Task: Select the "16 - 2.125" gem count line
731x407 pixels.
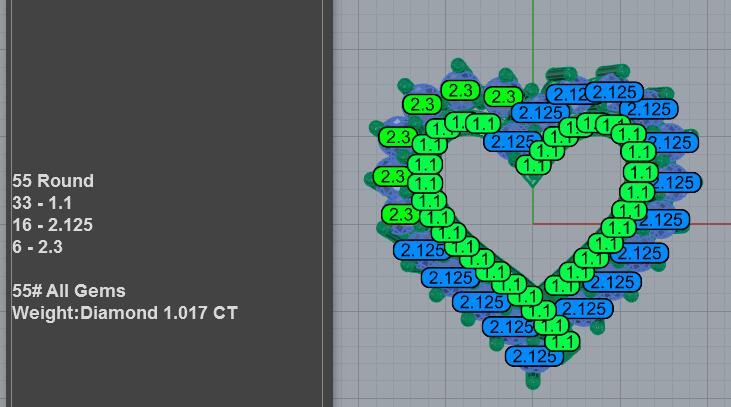Action: point(52,225)
